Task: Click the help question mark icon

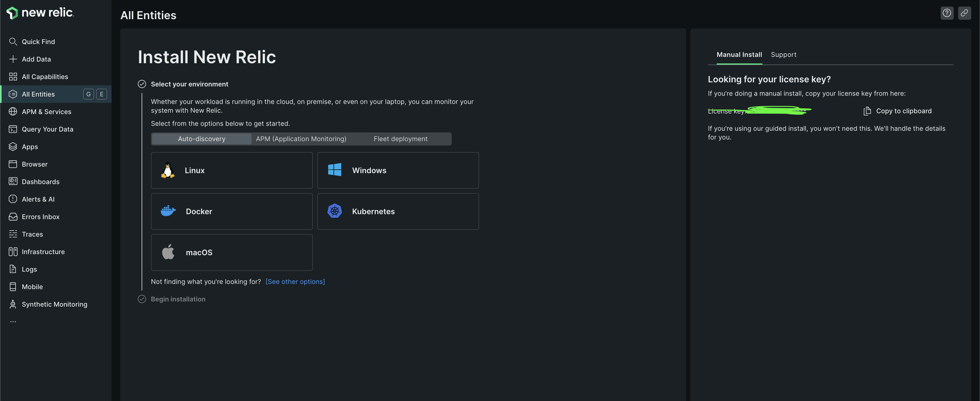Action: pos(947,13)
